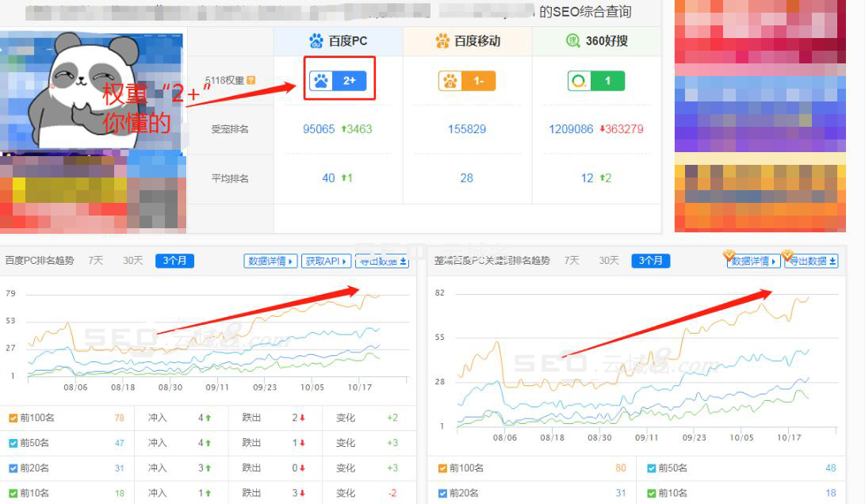The image size is (865, 504).
Task: Open the 获取API dropdown
Action: [326, 260]
